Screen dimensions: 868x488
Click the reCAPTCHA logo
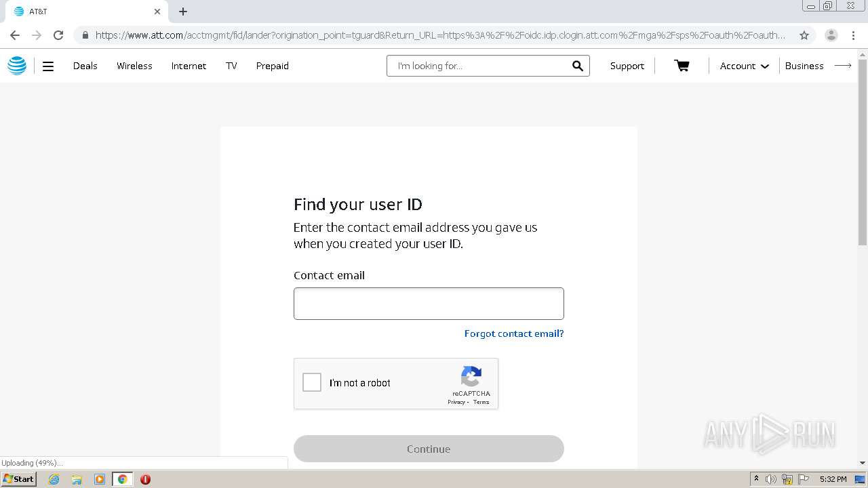tap(471, 376)
